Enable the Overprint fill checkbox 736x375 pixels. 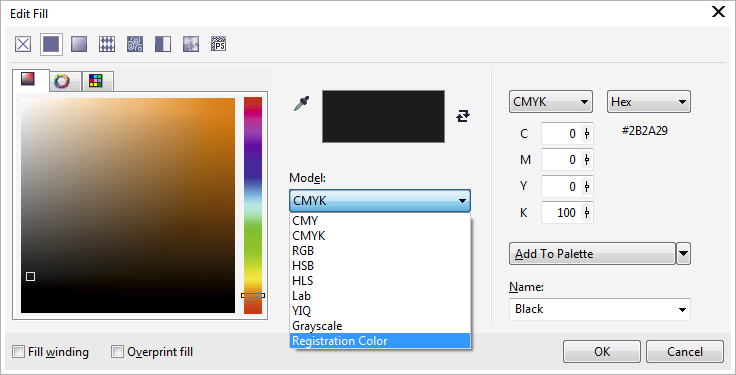[x=117, y=352]
